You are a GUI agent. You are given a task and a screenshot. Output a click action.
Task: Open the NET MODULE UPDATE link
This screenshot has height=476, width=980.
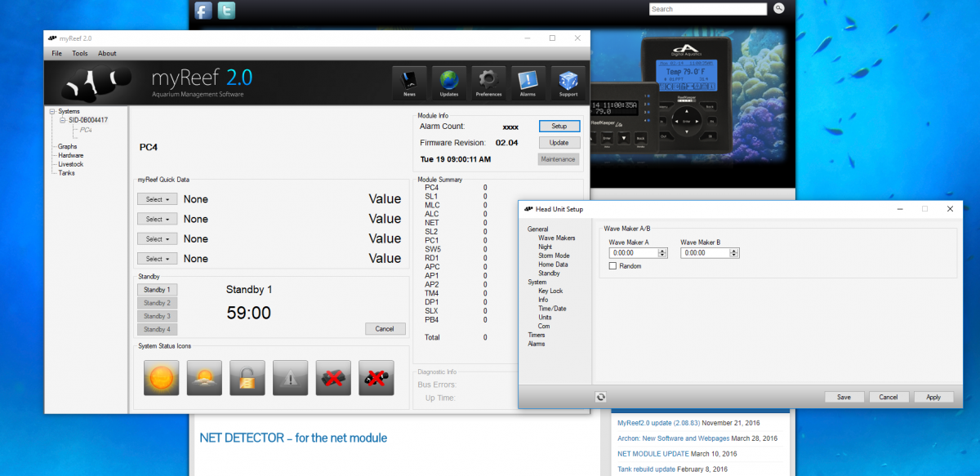(x=653, y=454)
